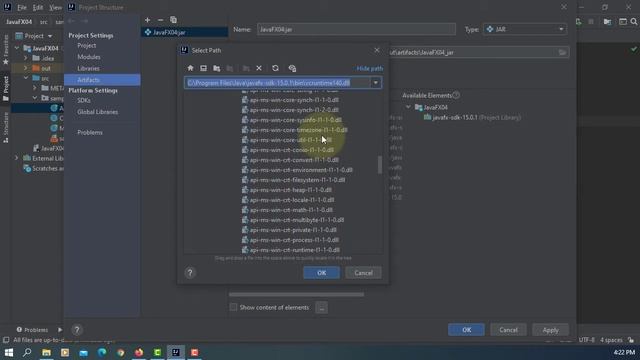Click Project Structure OK button

tap(466, 330)
